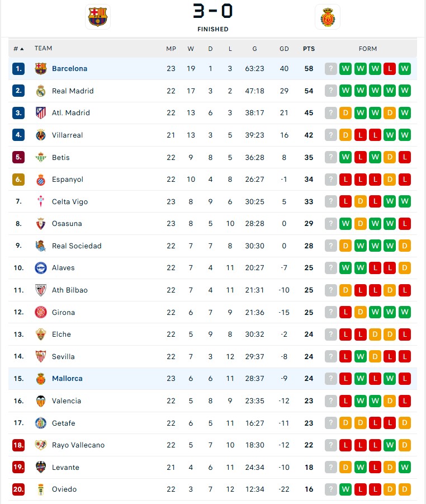Click Barcelona's red L form badge

coord(390,69)
